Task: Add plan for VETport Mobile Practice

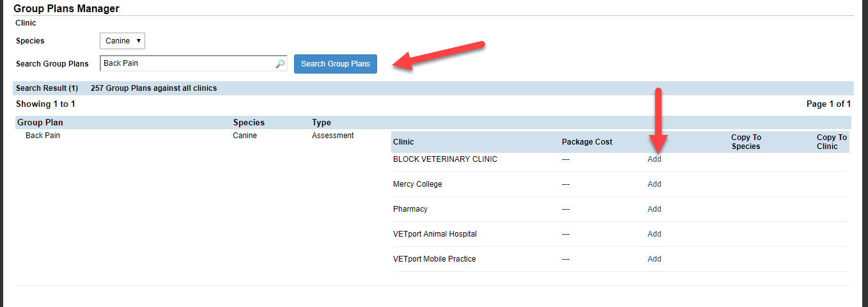Action: click(x=654, y=259)
